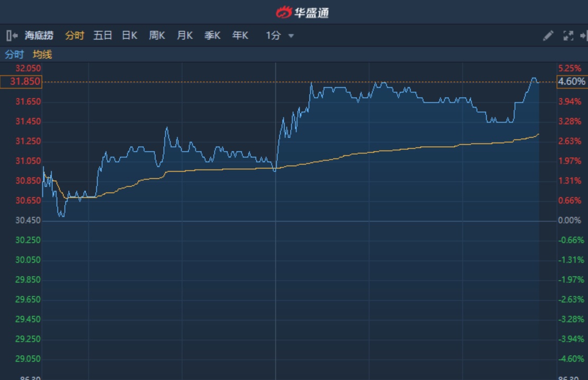The width and height of the screenshot is (588, 380).
Task: Click the 31.850 current price label
Action: point(21,82)
